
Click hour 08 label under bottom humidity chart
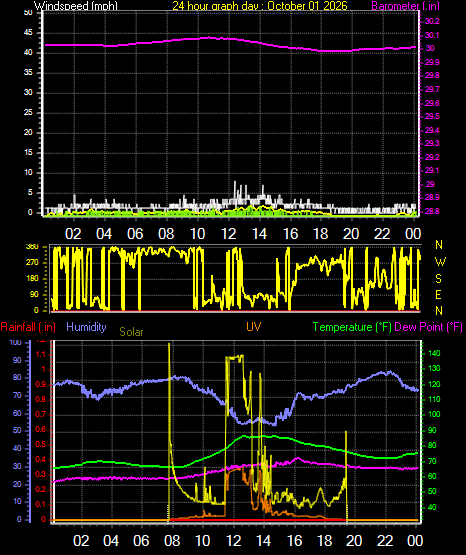click(x=172, y=540)
